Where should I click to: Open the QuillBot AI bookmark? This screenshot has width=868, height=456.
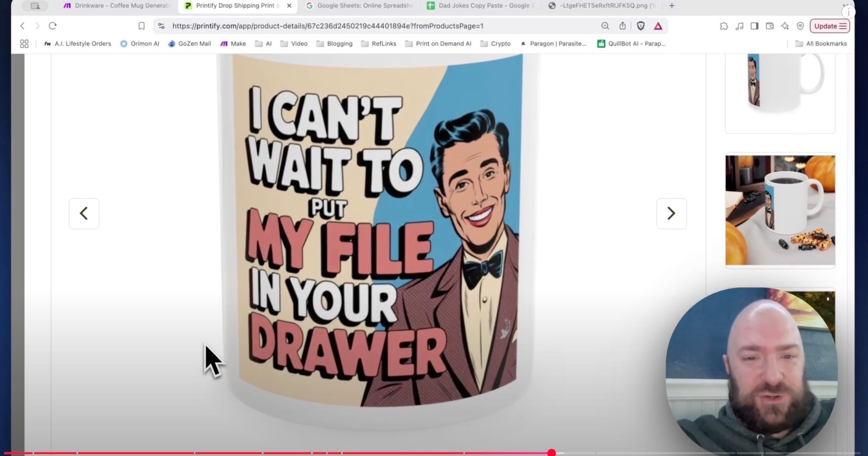tap(631, 44)
